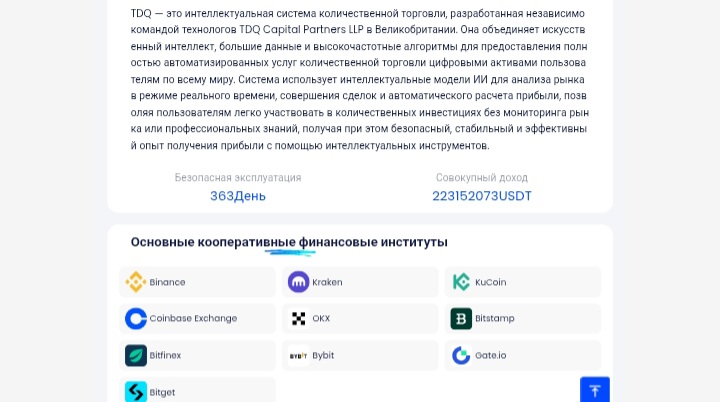
Task: Click the Bitget logo icon
Action: coord(136,391)
